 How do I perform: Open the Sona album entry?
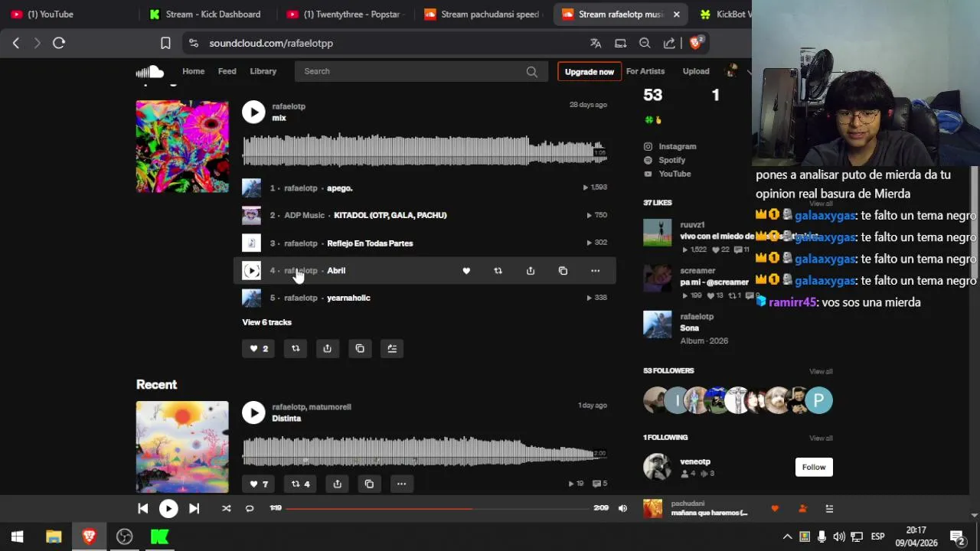[689, 328]
